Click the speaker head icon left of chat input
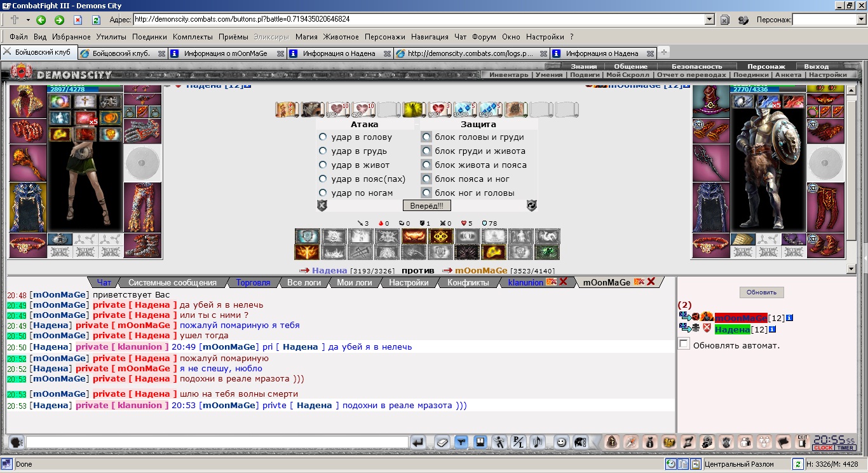868x473 pixels. pos(15,442)
